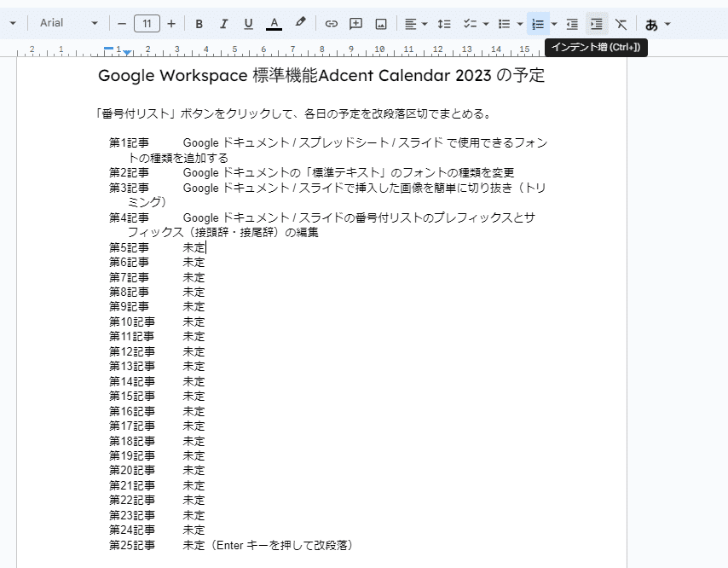728x568 pixels.
Task: Click the font size field showing 11
Action: pyautogui.click(x=147, y=24)
